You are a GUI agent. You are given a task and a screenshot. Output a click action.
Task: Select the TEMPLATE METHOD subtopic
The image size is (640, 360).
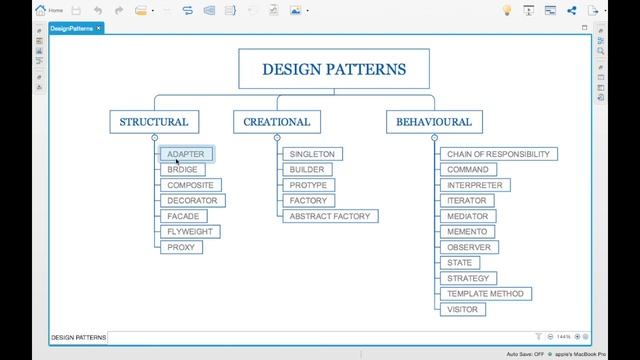coord(486,294)
